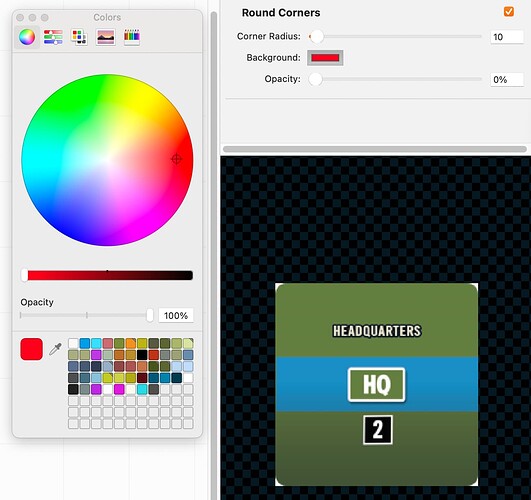The height and width of the screenshot is (500, 531).
Task: Switch to color sliders picker
Action: (53, 37)
